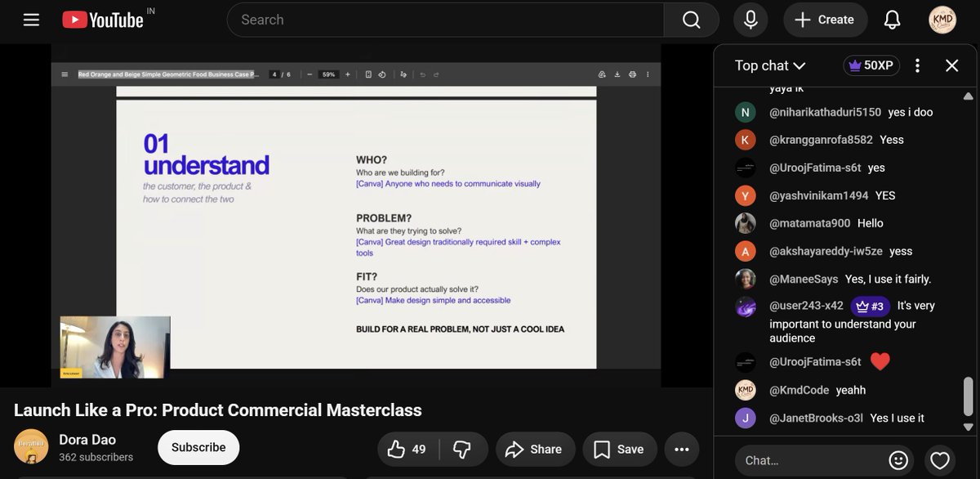Click the PDF page number field in video
The image size is (980, 479).
tap(275, 74)
